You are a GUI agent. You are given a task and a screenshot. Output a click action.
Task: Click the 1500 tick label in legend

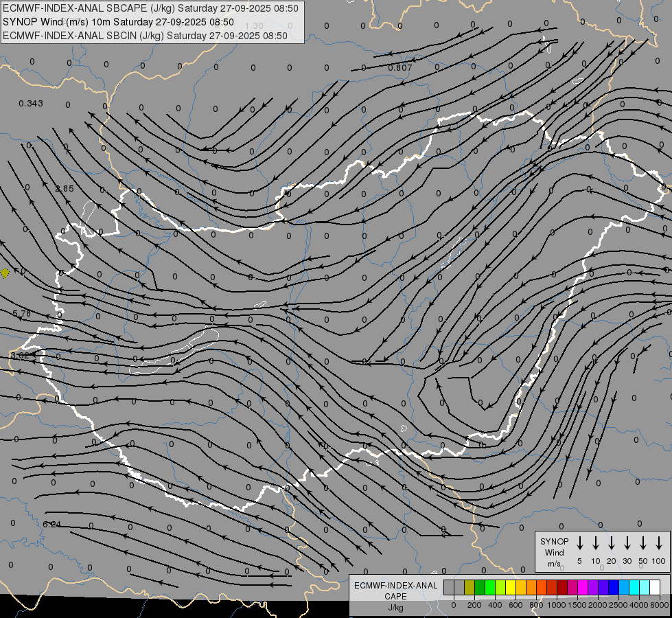pos(577,605)
